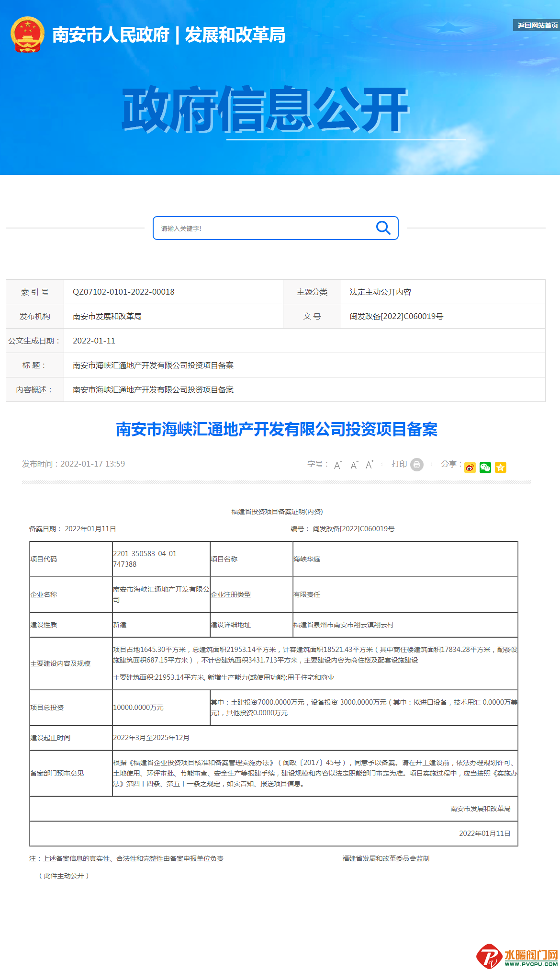Share to QZone with the star icon
Viewport: 560px width, 971px height.
coord(501,468)
